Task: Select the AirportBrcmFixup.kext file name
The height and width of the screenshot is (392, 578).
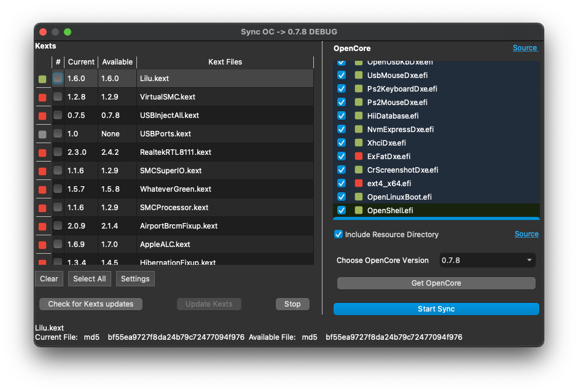Action: click(x=179, y=226)
